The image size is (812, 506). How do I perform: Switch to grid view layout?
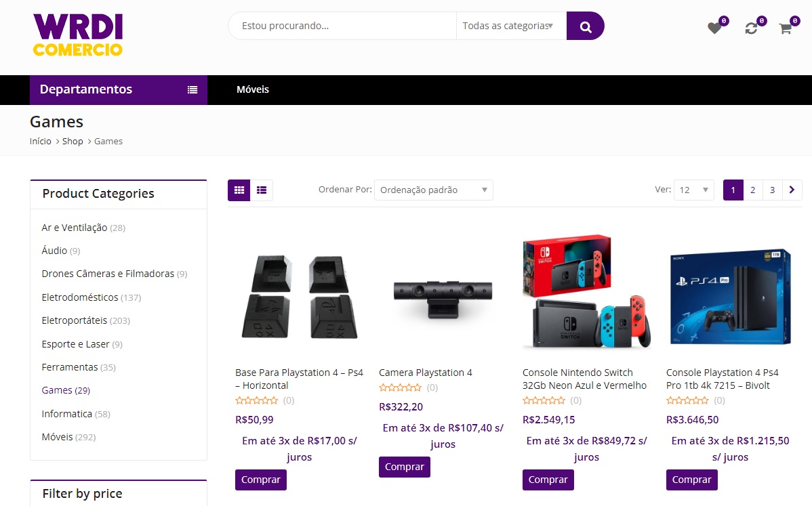tap(239, 190)
